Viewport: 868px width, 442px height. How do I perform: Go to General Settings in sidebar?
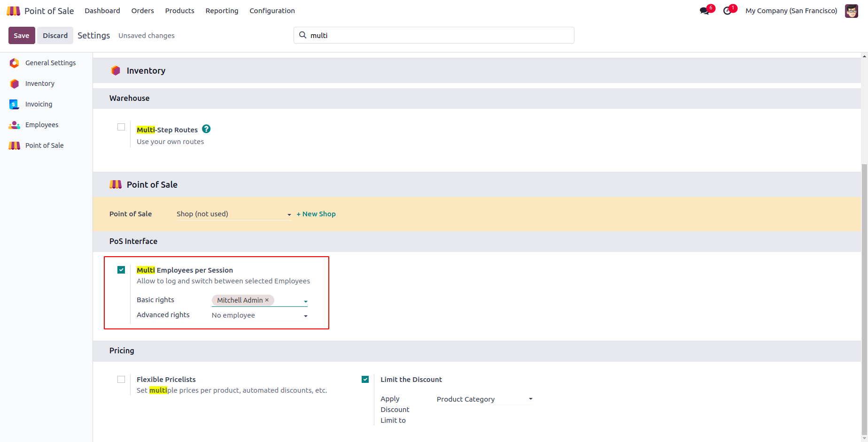[51, 63]
